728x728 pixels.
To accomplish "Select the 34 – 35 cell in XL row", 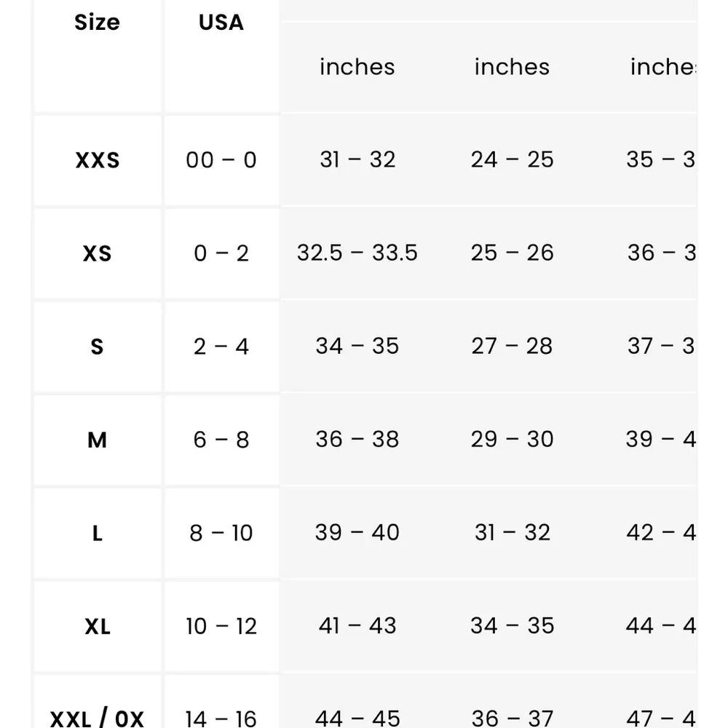I will [512, 626].
